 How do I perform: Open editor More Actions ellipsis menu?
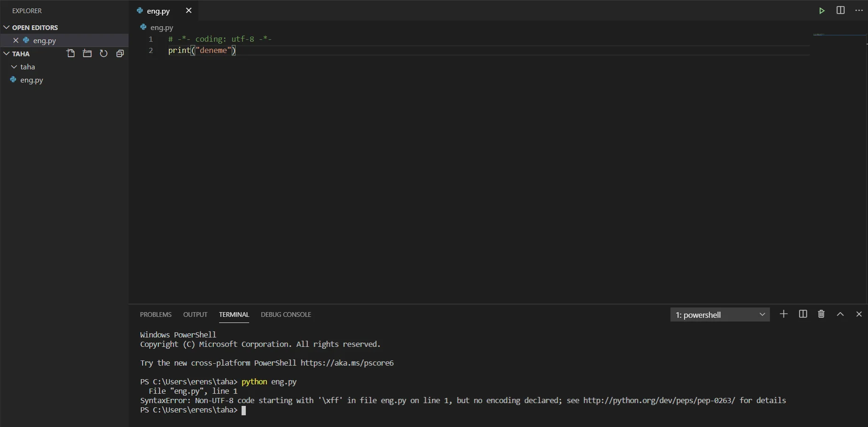[859, 10]
